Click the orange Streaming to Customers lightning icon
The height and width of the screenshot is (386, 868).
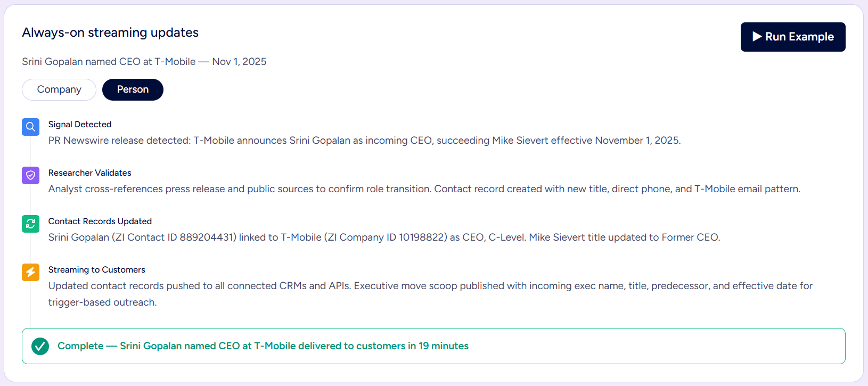(30, 272)
